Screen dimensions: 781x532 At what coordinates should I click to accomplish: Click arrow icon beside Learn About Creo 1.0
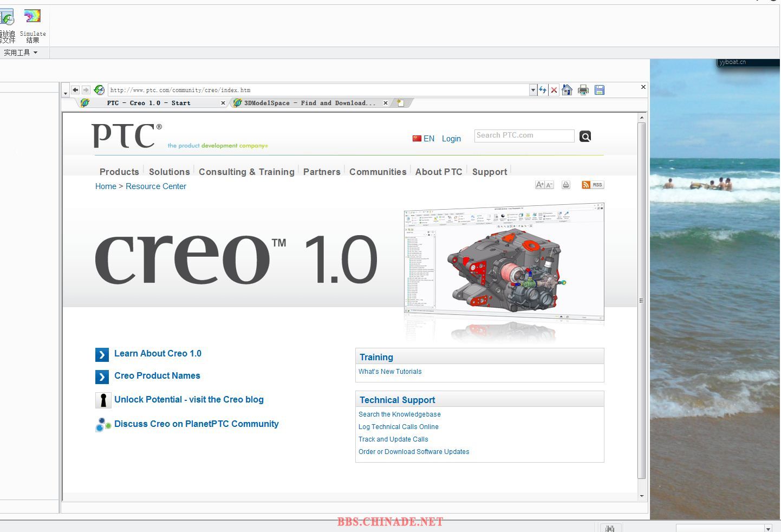pyautogui.click(x=102, y=355)
